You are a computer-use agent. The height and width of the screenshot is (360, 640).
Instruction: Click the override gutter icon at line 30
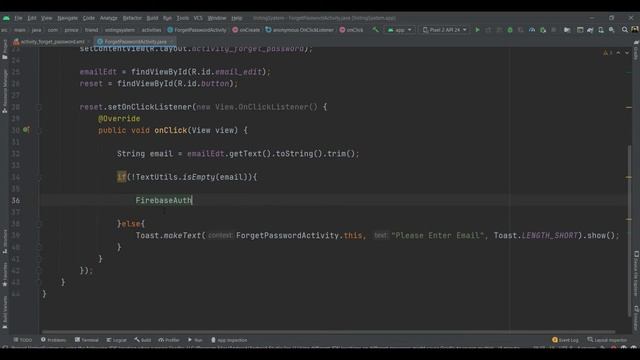[26, 130]
